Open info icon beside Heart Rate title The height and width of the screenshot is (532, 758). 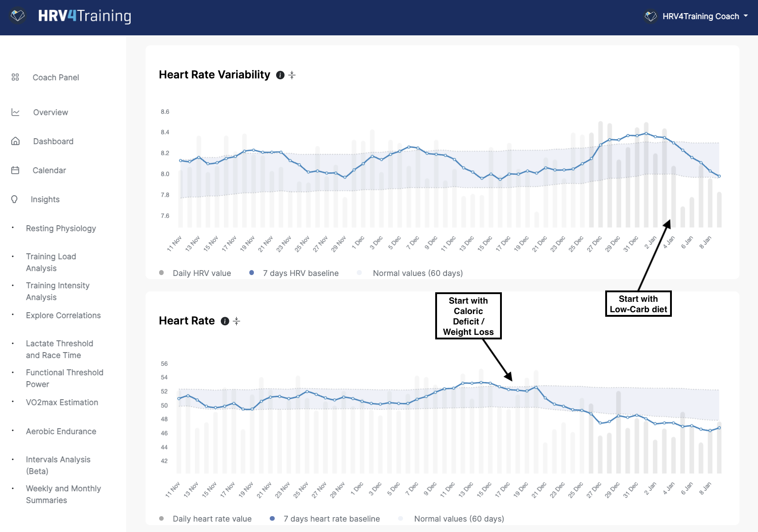(225, 321)
